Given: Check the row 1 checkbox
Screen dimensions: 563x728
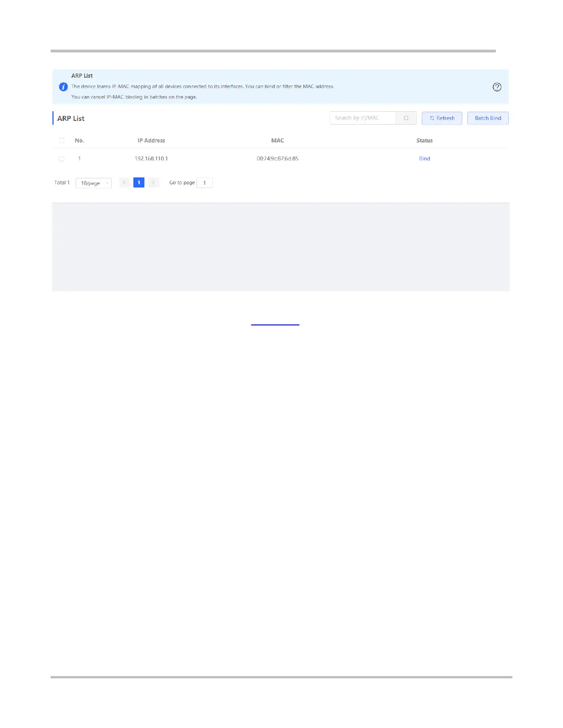Looking at the screenshot, I should [62, 159].
